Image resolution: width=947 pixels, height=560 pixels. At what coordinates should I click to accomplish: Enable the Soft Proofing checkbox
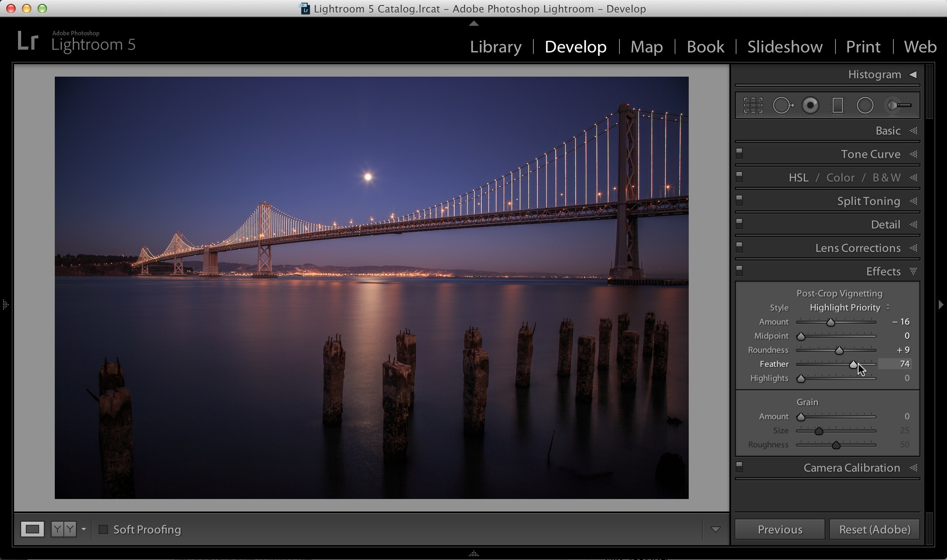pos(103,529)
